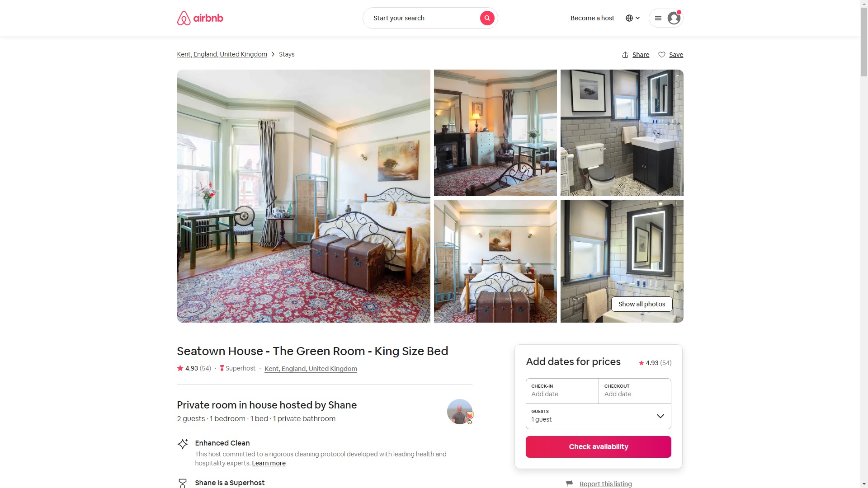
Task: Open the Checkout date field
Action: pyautogui.click(x=635, y=391)
